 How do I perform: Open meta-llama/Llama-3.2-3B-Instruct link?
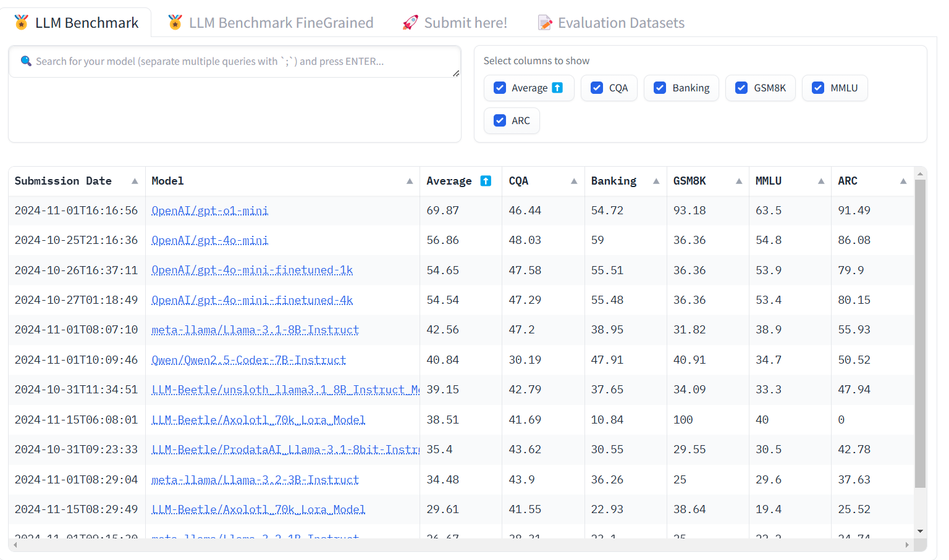click(x=255, y=480)
